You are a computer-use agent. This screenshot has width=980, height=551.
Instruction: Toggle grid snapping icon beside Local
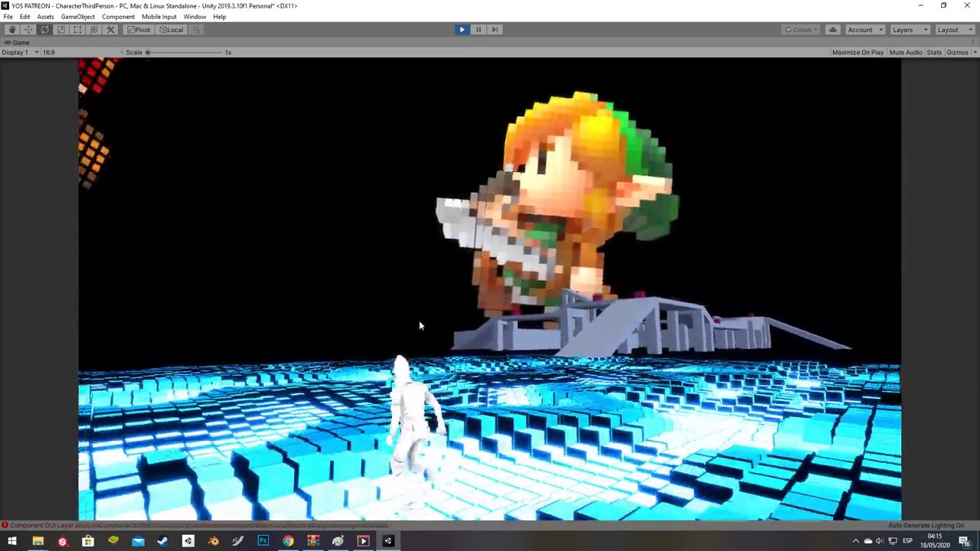point(196,30)
